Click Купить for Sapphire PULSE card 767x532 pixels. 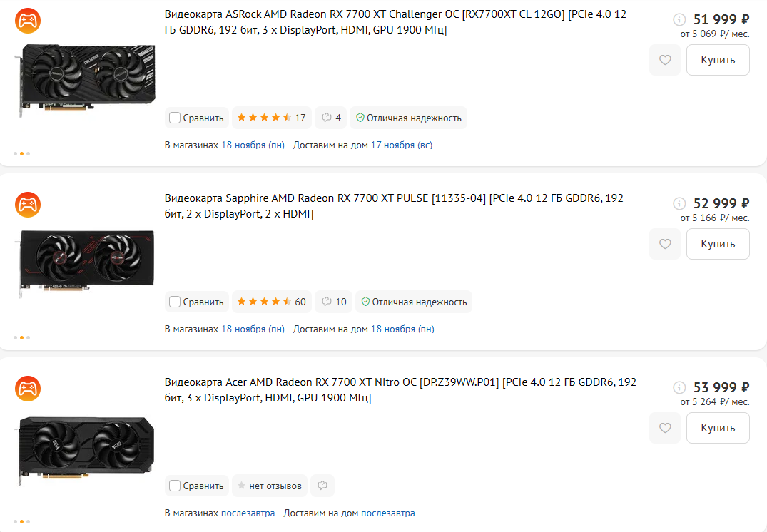coord(718,243)
